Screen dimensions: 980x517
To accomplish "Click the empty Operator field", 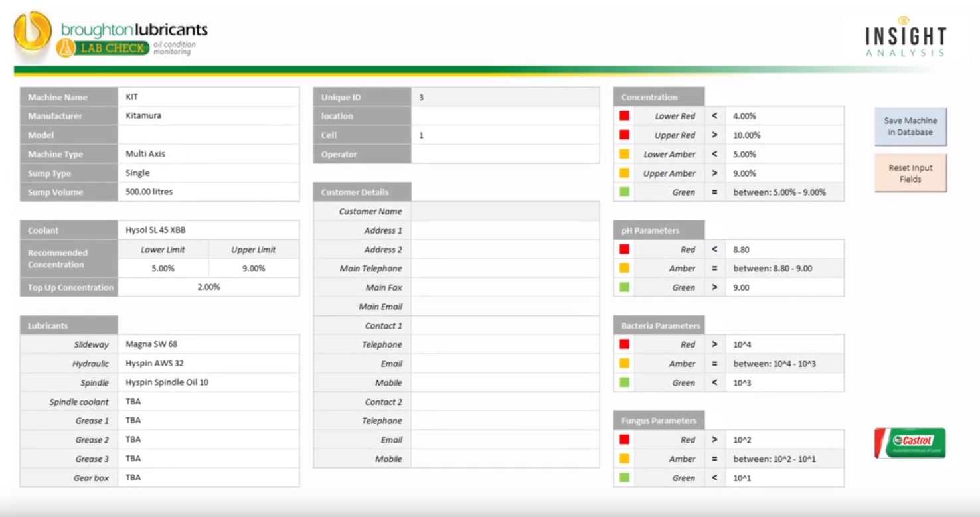I will pyautogui.click(x=505, y=154).
